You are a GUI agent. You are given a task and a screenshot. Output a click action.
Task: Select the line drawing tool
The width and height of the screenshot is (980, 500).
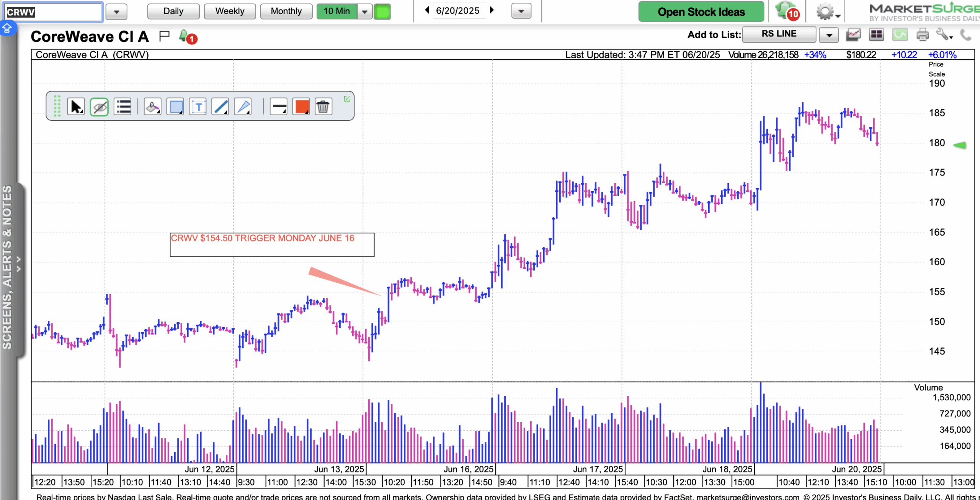click(x=220, y=107)
